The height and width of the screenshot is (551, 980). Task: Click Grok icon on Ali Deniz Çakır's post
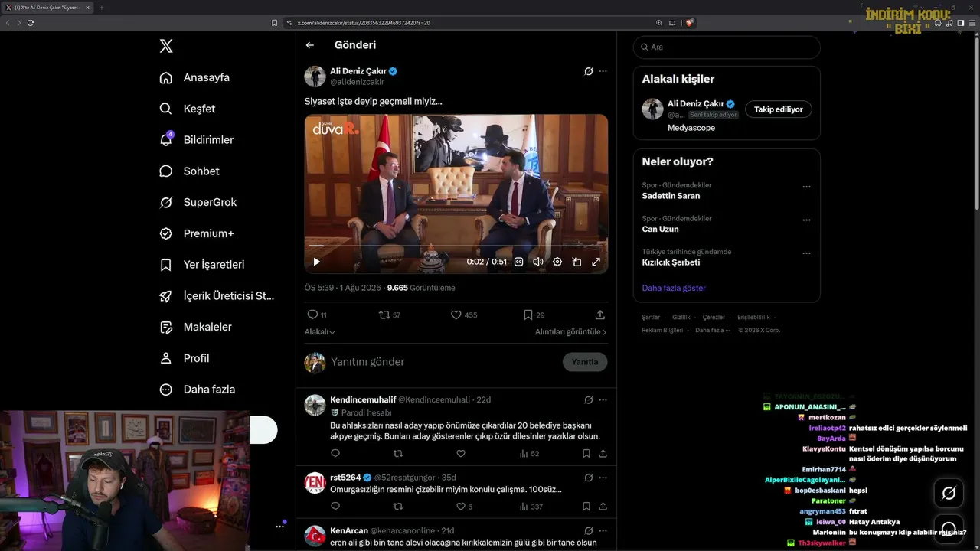point(588,71)
